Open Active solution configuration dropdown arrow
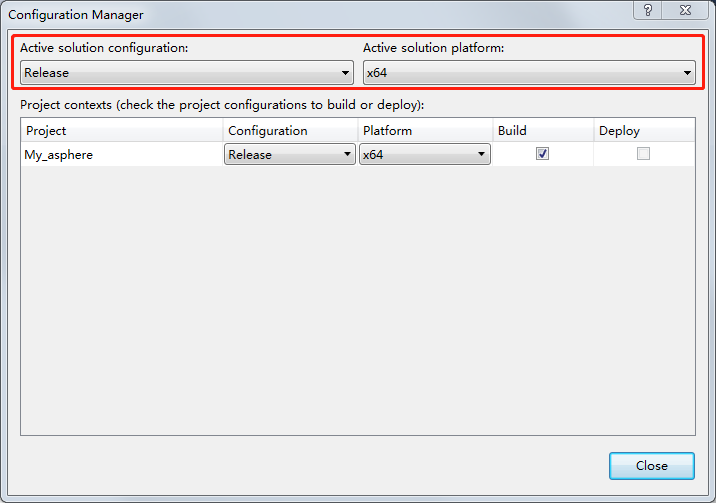716x503 pixels. [x=345, y=73]
